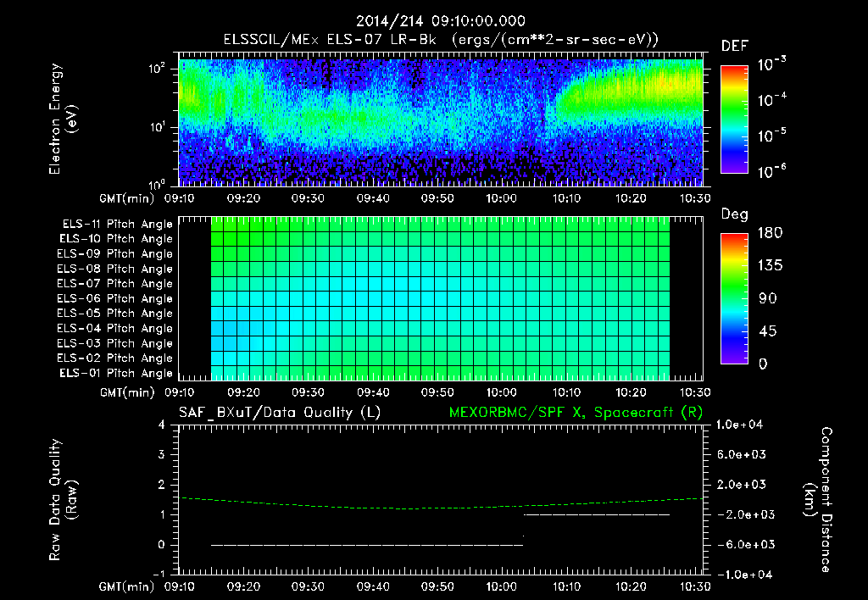Click the pitch angle heat map grid
Screen dimensions: 868x600
point(441,299)
